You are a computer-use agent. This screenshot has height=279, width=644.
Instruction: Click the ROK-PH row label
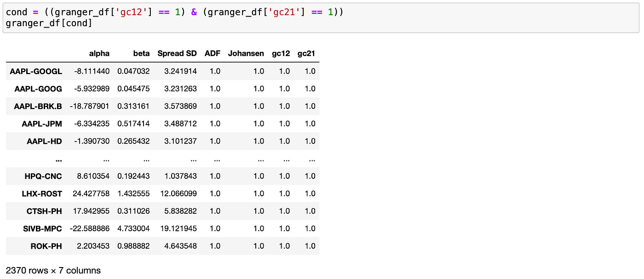tap(46, 246)
